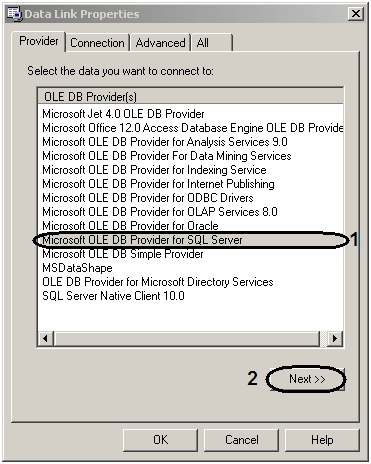371x464 pixels.
Task: Select Microsoft Jet 4.0 OLE DB Provider
Action: (123, 114)
